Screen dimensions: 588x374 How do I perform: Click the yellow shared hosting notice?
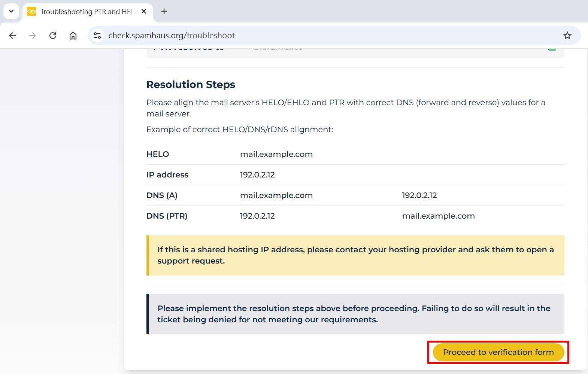coord(355,255)
